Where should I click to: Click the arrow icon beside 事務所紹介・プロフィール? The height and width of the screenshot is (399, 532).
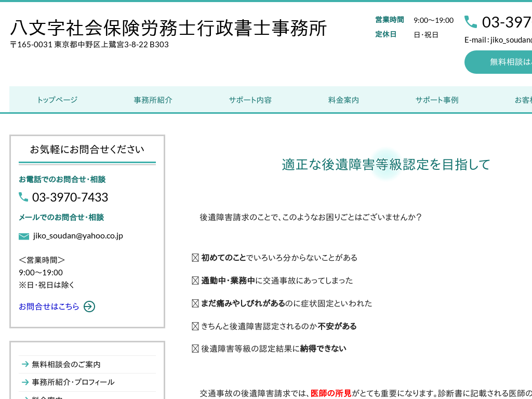pos(25,382)
